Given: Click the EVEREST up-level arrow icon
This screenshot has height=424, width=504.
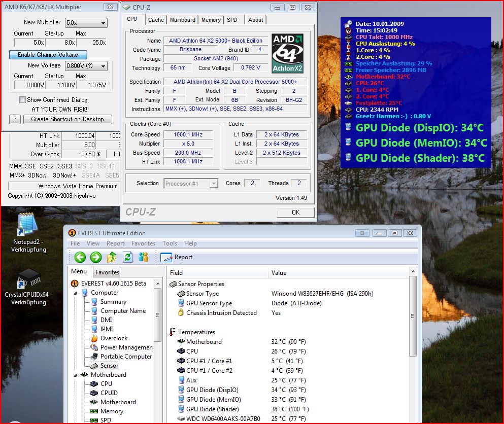Looking at the screenshot, I should 112,257.
